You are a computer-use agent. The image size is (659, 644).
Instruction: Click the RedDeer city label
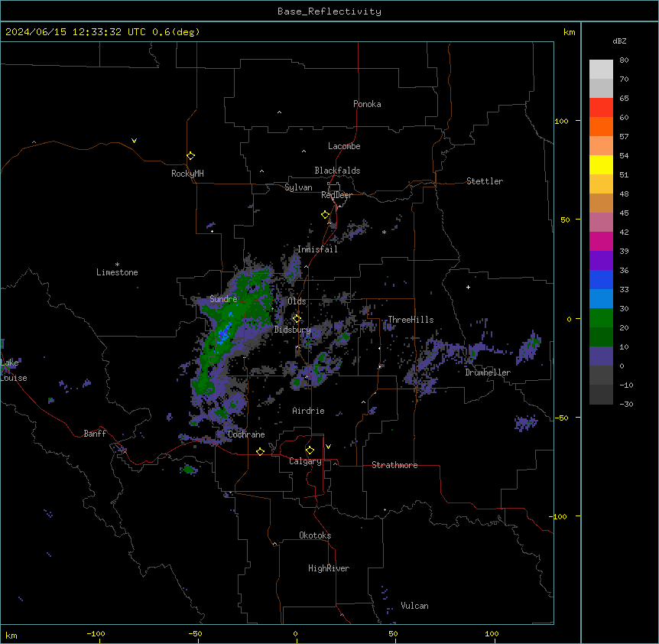click(336, 195)
